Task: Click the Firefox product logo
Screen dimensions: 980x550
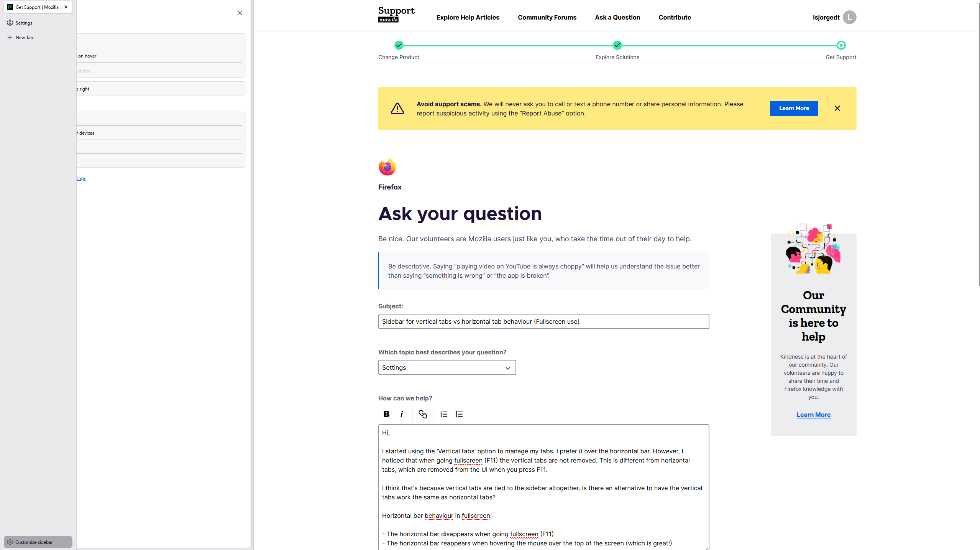Action: tap(387, 167)
